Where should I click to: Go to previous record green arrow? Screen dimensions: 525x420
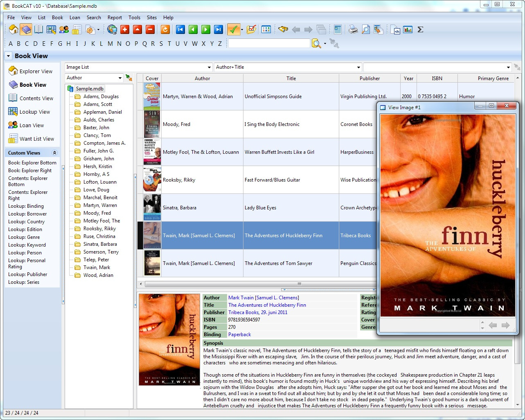tap(193, 29)
